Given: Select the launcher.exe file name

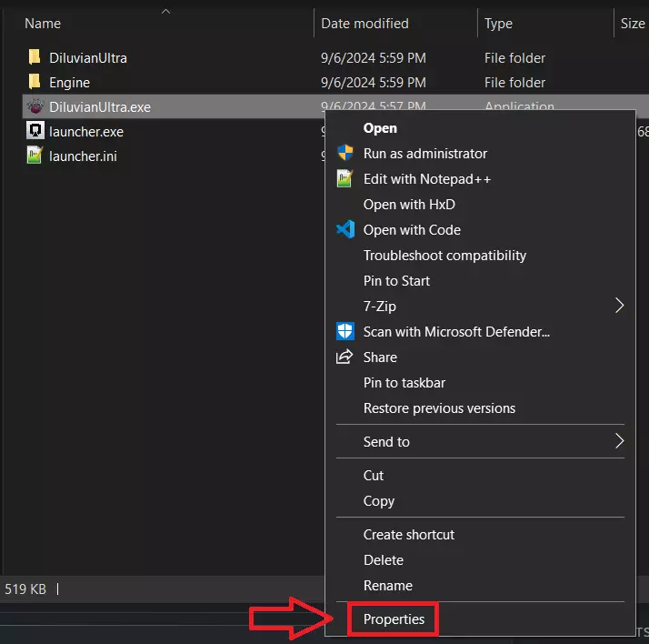Looking at the screenshot, I should tap(86, 132).
